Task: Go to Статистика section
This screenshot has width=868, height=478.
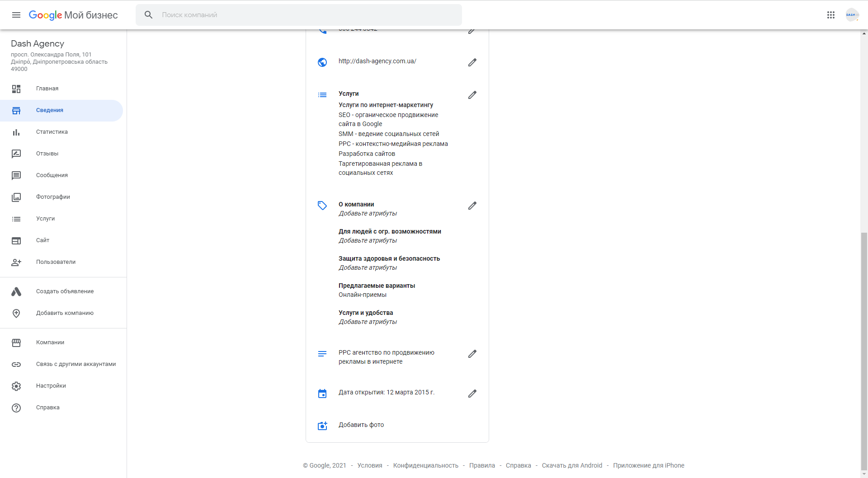Action: click(x=61, y=132)
